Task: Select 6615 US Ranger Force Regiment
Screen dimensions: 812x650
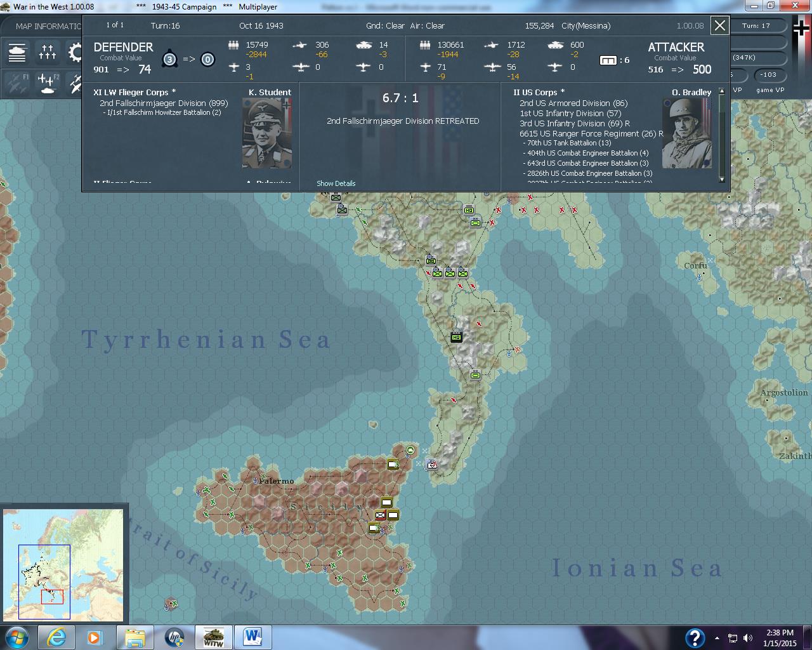Action: point(591,133)
